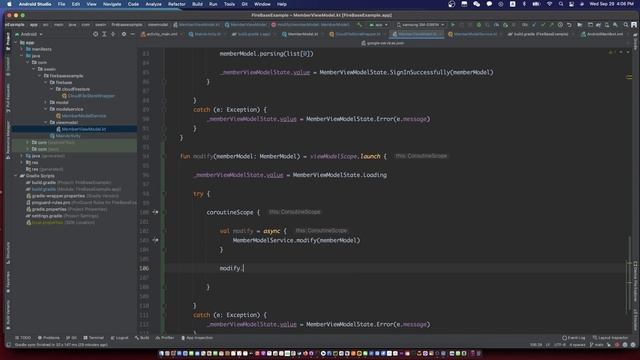Screen dimensions: 640x360
Task: Toggle the Build tool window button
Action: coord(142,338)
